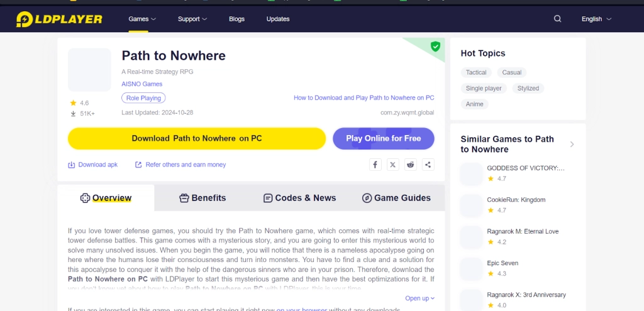The image size is (644, 311).
Task: Click the com.zy.wqmt.global package name
Action: click(408, 112)
